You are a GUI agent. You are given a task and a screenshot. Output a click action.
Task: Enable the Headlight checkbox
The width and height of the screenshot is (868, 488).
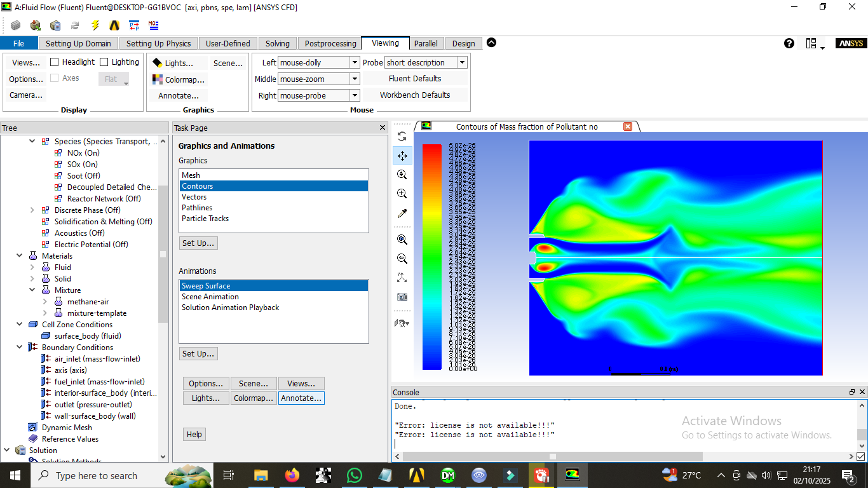tap(55, 62)
